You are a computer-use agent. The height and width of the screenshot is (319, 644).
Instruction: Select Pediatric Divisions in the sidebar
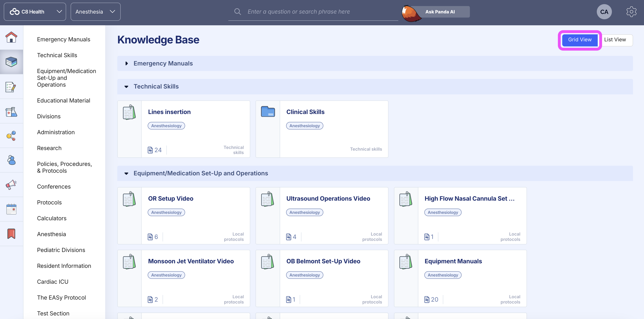pyautogui.click(x=61, y=250)
